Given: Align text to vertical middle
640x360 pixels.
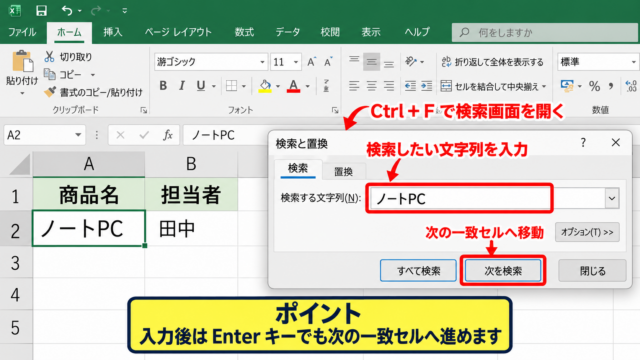Looking at the screenshot, I should (x=371, y=61).
